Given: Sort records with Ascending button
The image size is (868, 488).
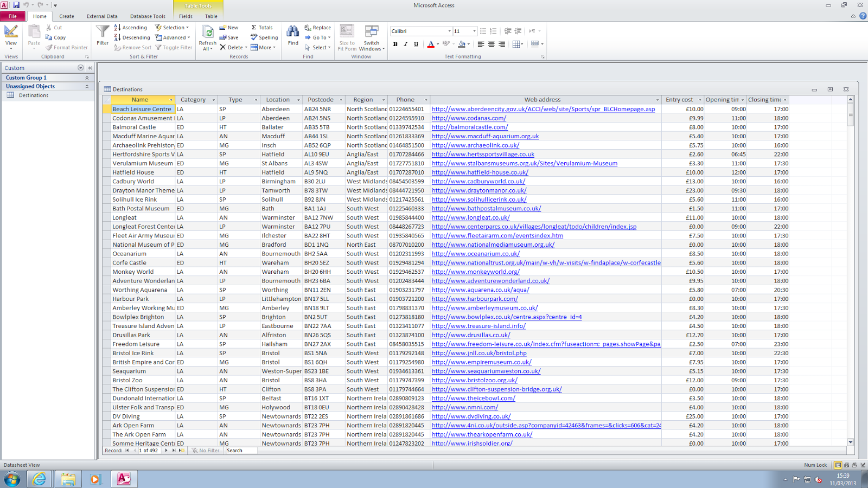Looking at the screenshot, I should point(130,28).
